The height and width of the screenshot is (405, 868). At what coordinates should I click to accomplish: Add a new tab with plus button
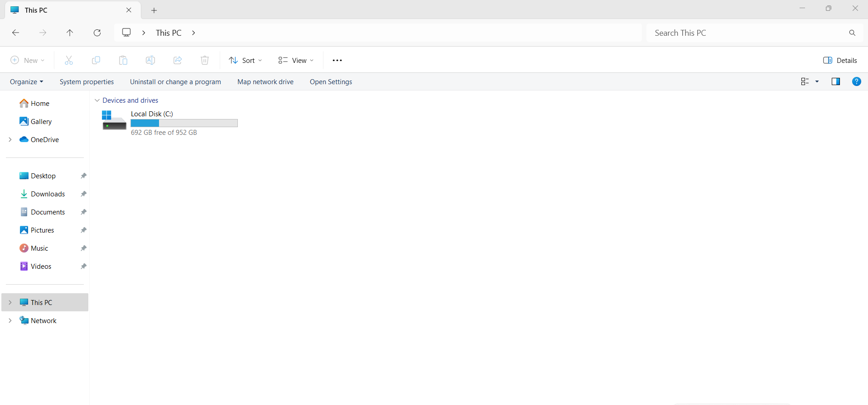click(154, 10)
